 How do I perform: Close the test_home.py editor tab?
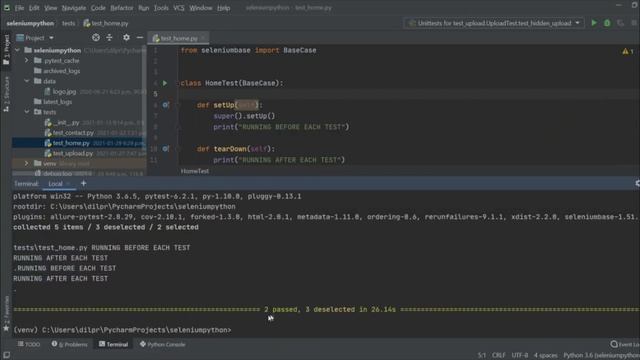tap(203, 38)
